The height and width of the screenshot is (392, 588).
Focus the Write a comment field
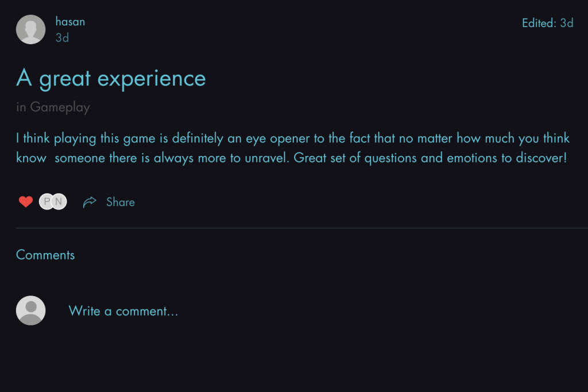coord(123,311)
